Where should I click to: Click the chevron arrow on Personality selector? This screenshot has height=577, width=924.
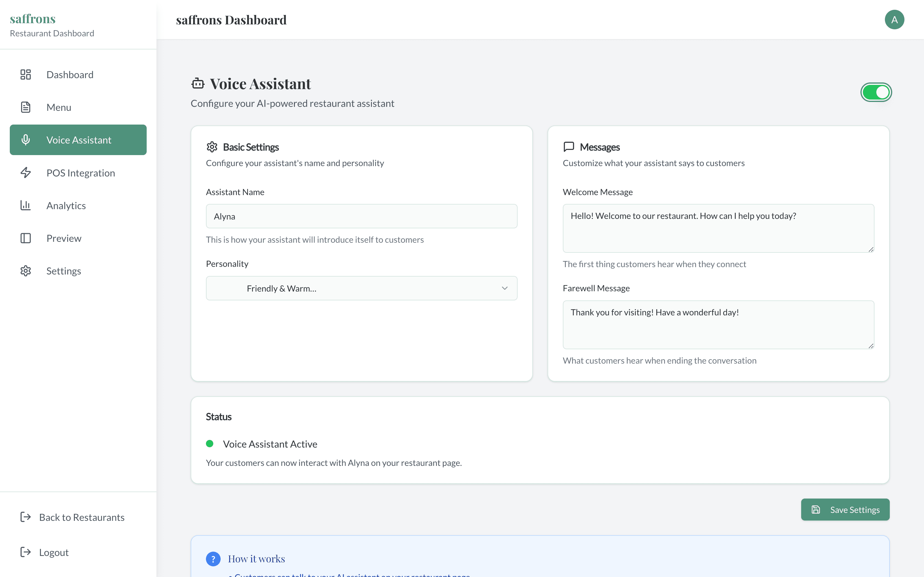(504, 288)
